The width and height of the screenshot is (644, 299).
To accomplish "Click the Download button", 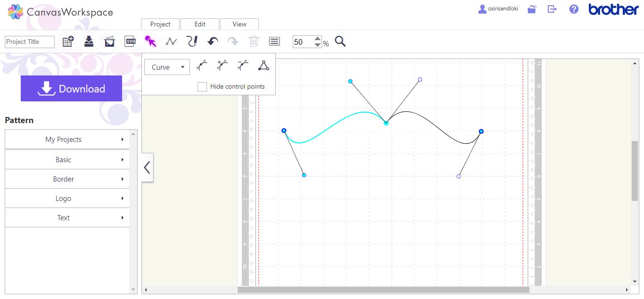I will pyautogui.click(x=71, y=88).
